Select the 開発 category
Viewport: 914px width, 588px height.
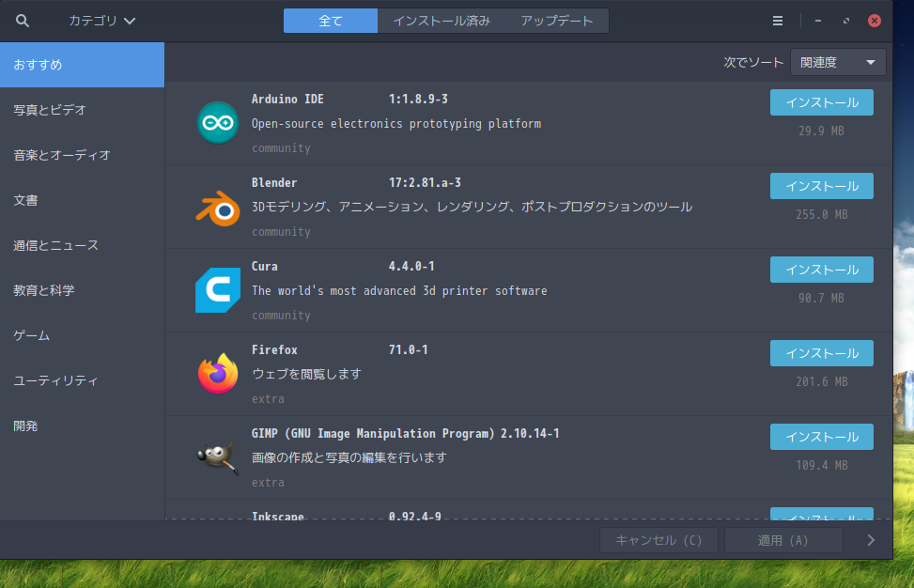(x=82, y=426)
